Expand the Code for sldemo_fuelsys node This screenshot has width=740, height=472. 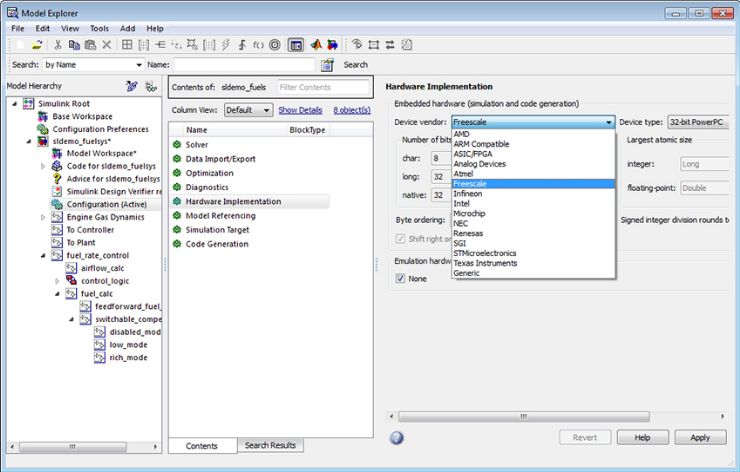(x=43, y=166)
